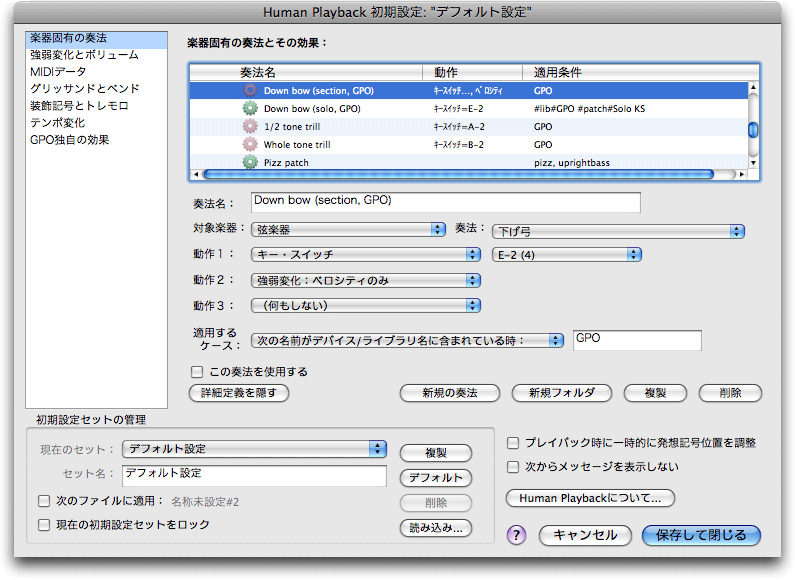Click green gear icon for Down bow (solo, GPO)
The width and height of the screenshot is (795, 580).
tap(250, 108)
